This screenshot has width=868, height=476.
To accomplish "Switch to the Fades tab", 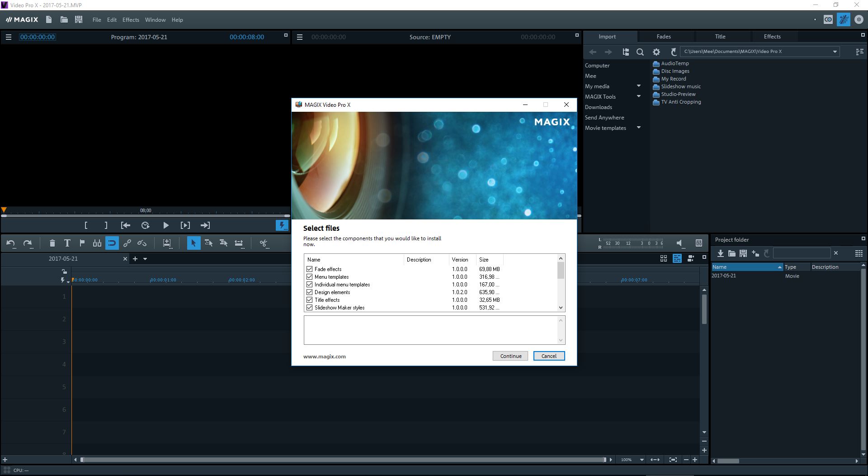I will pos(664,37).
